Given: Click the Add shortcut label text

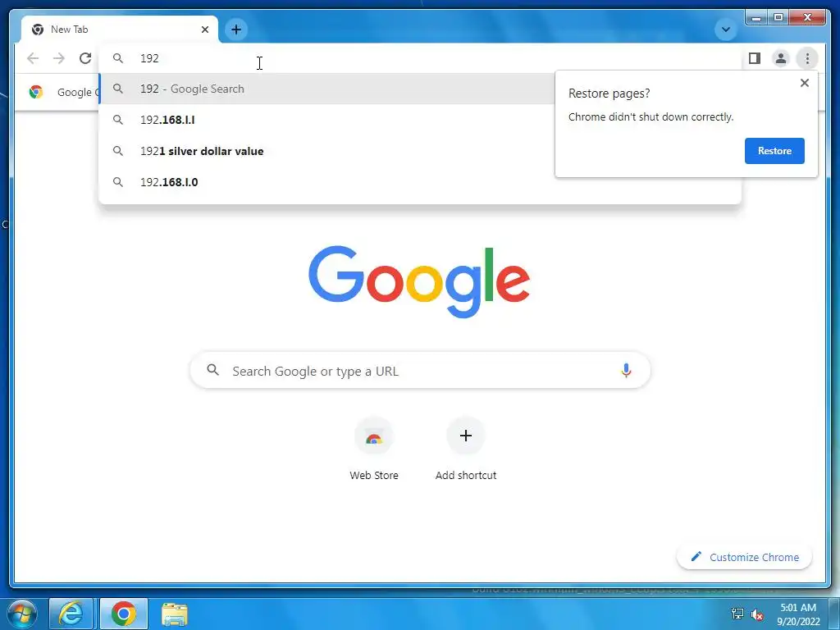Looking at the screenshot, I should point(466,475).
